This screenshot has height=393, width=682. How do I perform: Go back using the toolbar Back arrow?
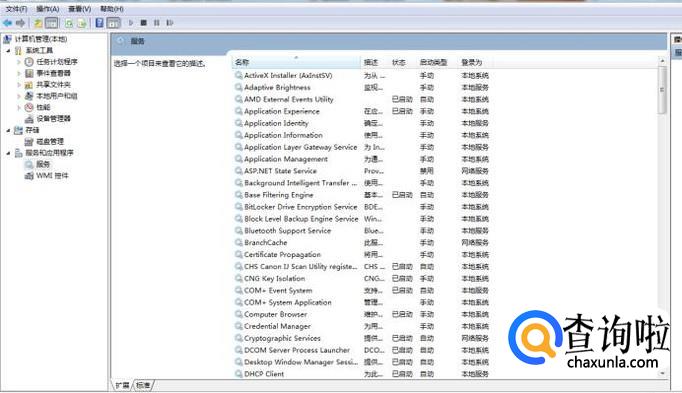tap(7, 23)
